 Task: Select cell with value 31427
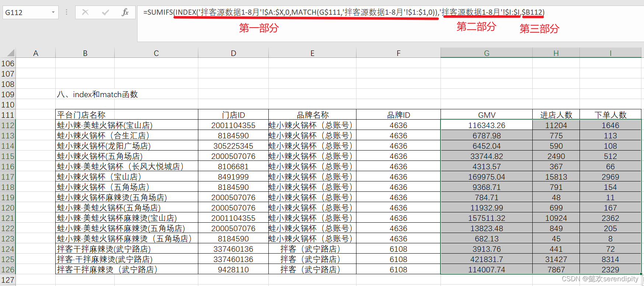(x=556, y=259)
